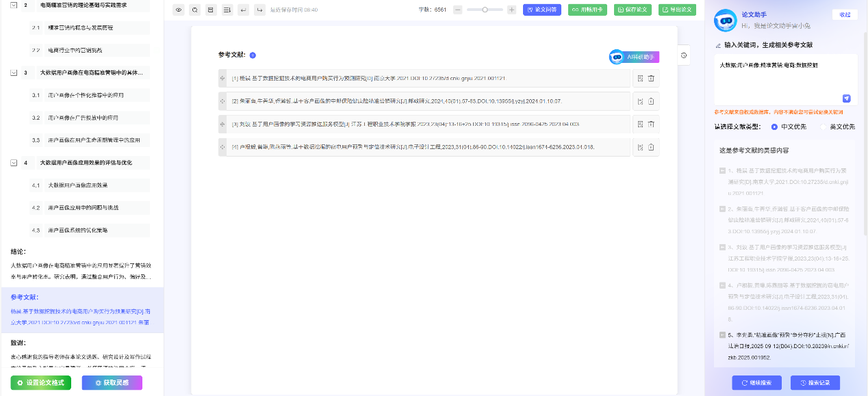The width and height of the screenshot is (868, 396).
Task: Delete reference [4] with trash icon
Action: click(x=652, y=147)
